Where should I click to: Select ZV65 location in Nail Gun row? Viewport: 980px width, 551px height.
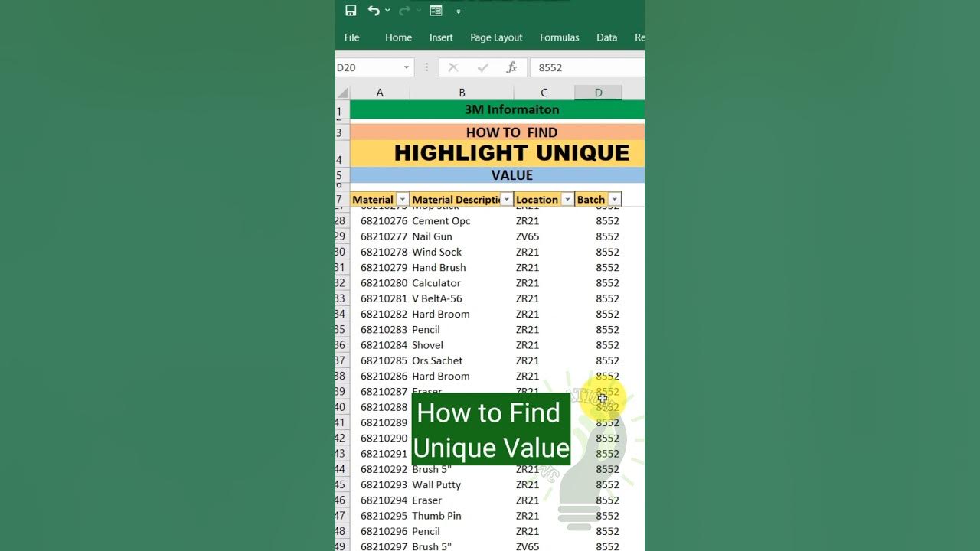[544, 236]
